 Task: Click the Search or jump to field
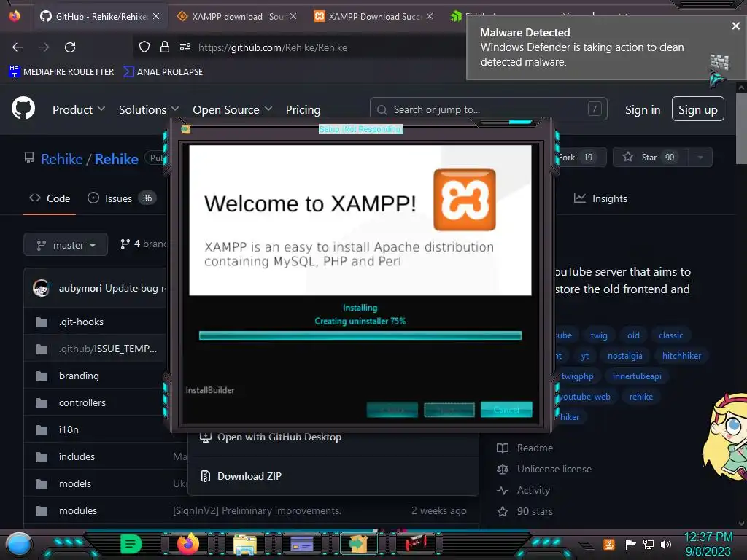488,109
